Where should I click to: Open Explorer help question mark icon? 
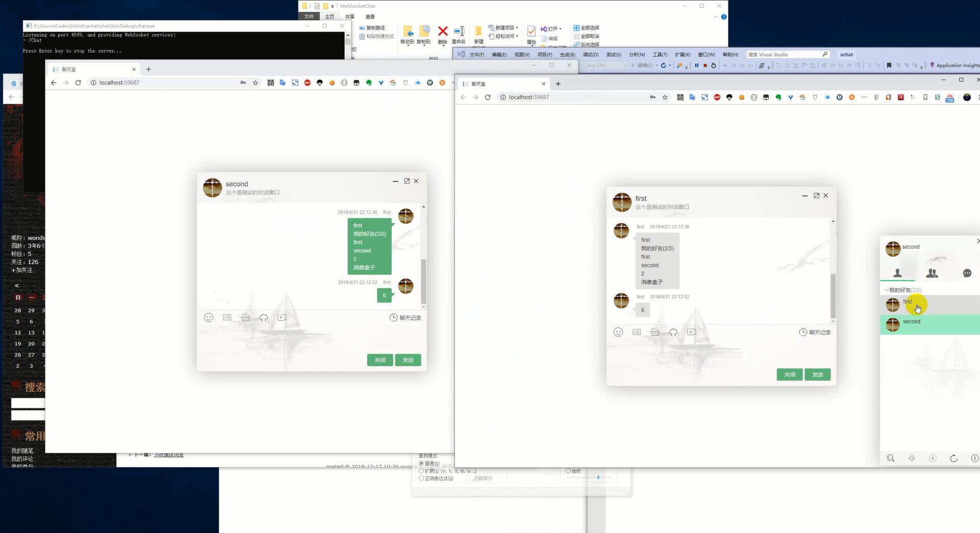coord(724,17)
